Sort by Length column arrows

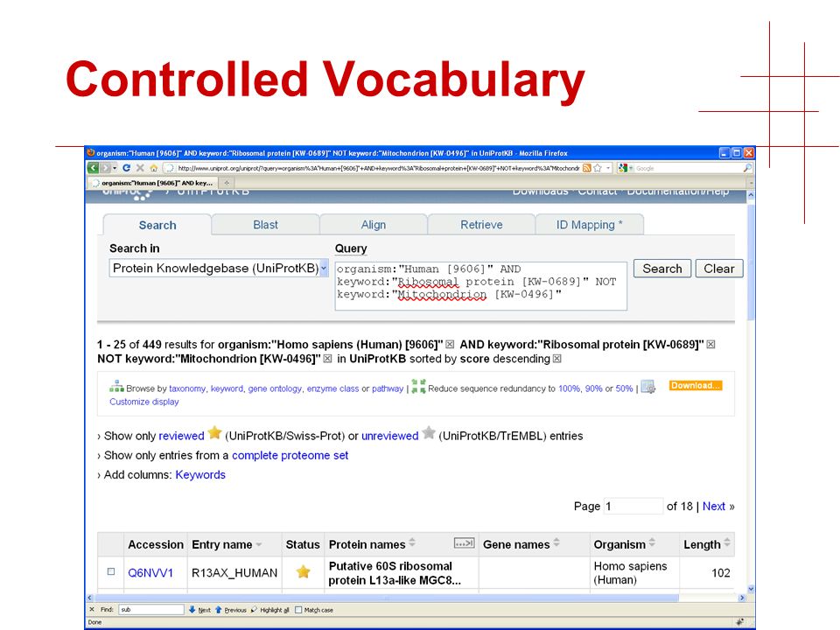tap(727, 542)
